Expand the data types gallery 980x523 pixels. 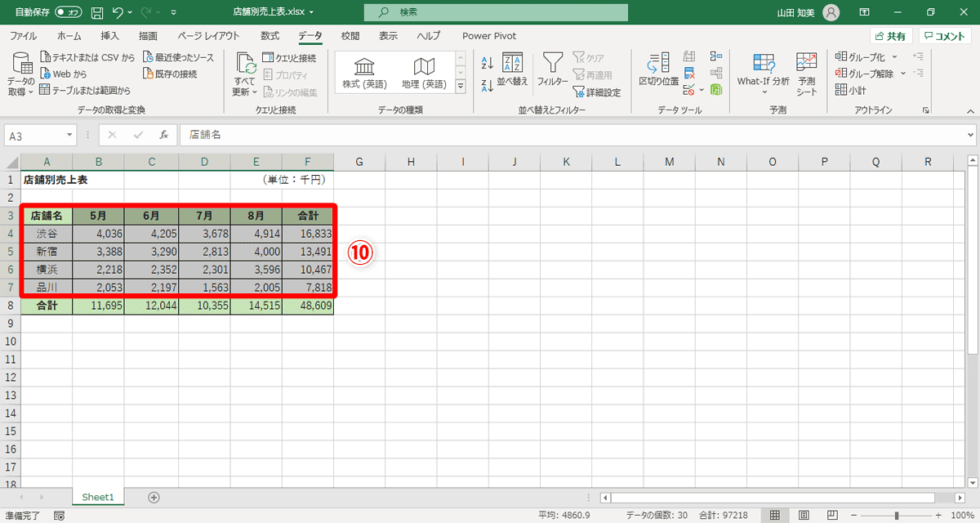[460, 87]
